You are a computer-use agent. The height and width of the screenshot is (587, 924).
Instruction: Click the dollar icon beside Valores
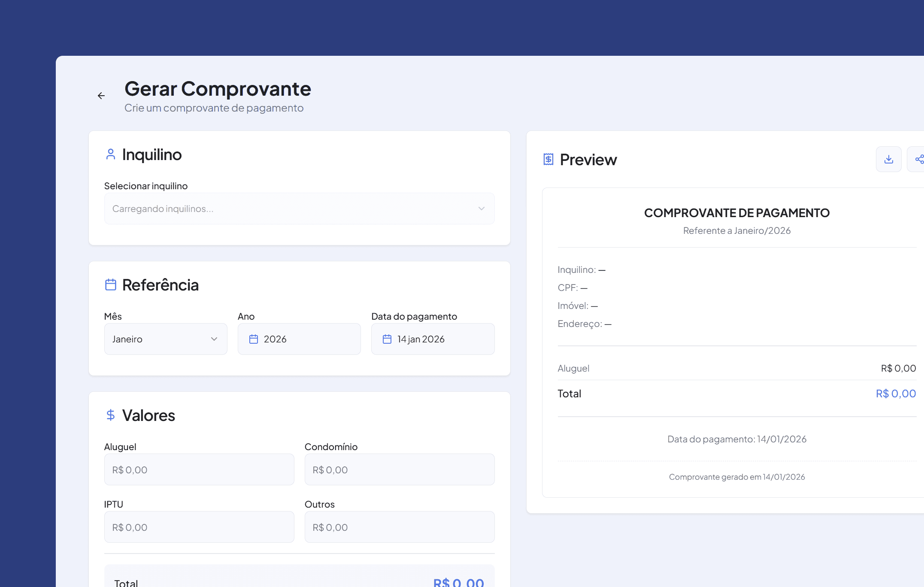click(x=110, y=415)
